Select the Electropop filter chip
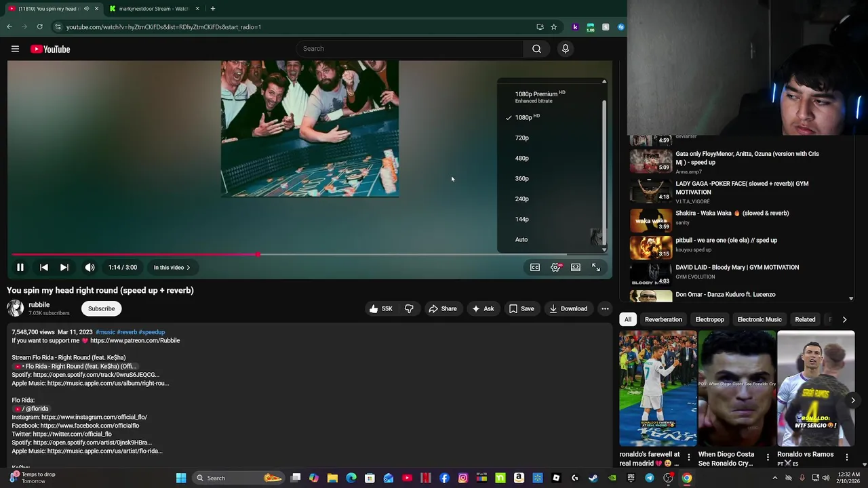Screen dimensions: 868x488 [709, 319]
